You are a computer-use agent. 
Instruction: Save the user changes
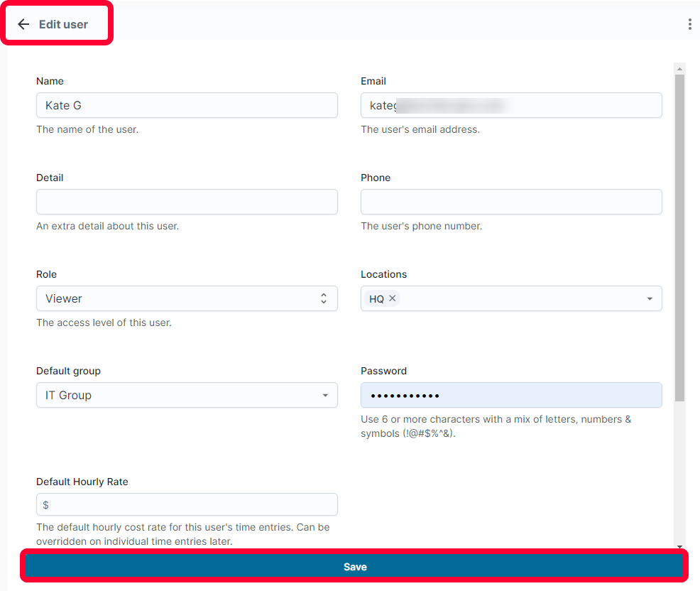click(355, 566)
